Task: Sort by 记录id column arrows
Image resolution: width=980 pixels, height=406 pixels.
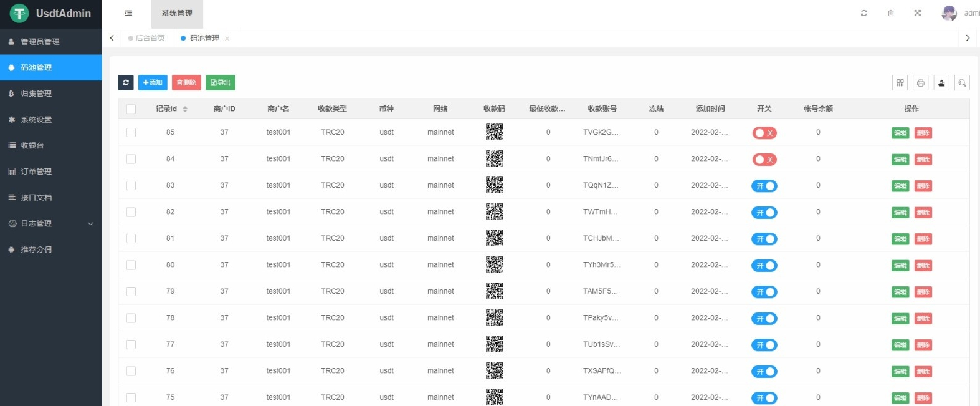Action: 185,109
